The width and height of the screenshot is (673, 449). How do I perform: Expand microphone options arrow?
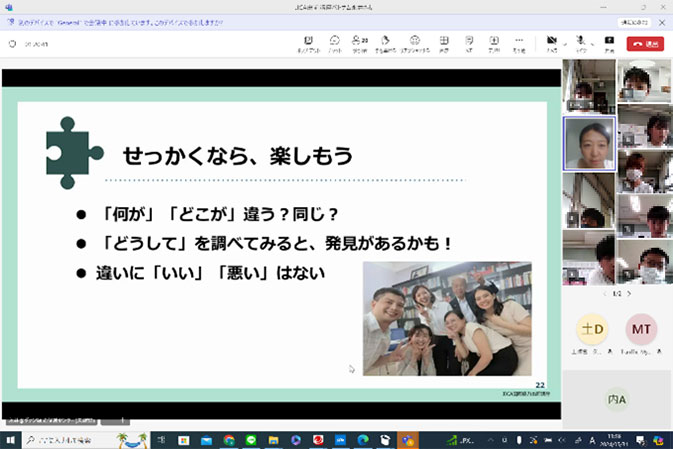593,44
